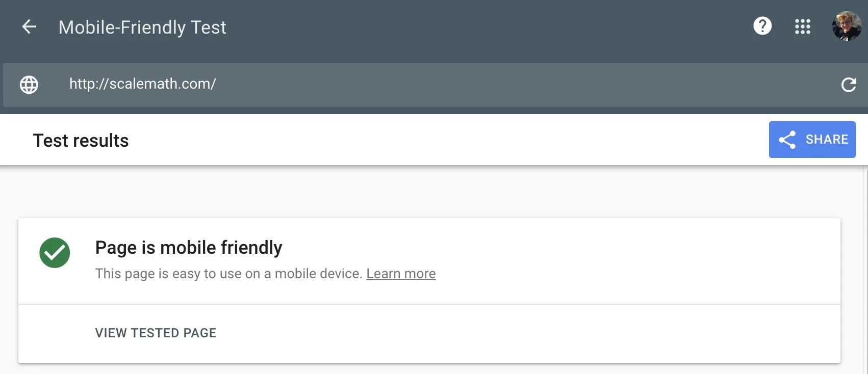The image size is (868, 374).
Task: Click the scalemath.com URL field
Action: pyautogui.click(x=143, y=85)
